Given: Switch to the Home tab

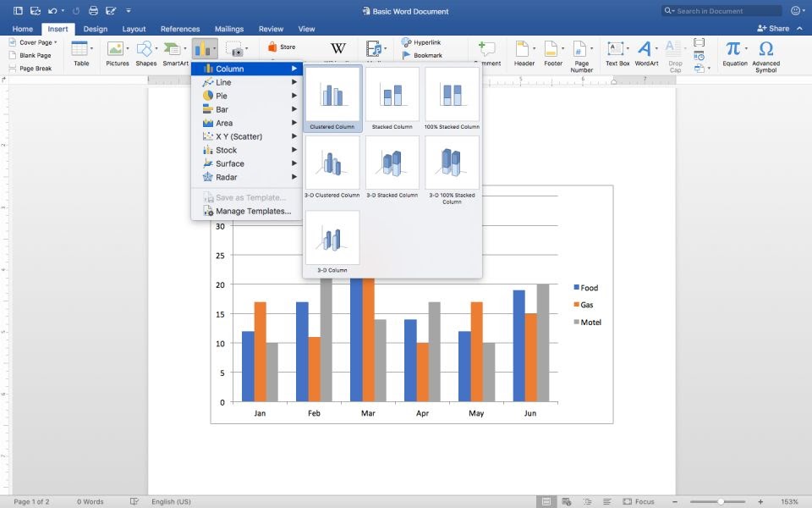Looking at the screenshot, I should click(22, 29).
